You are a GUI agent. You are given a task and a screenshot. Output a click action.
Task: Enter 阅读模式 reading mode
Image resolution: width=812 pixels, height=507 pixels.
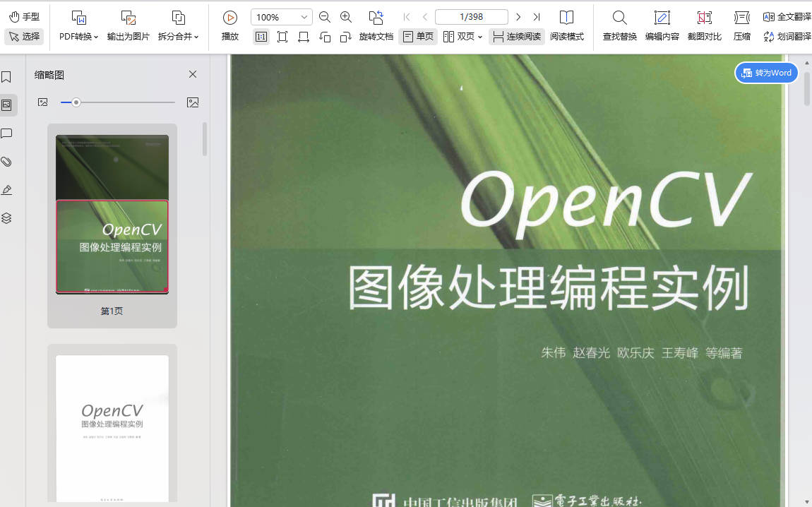coord(566,26)
